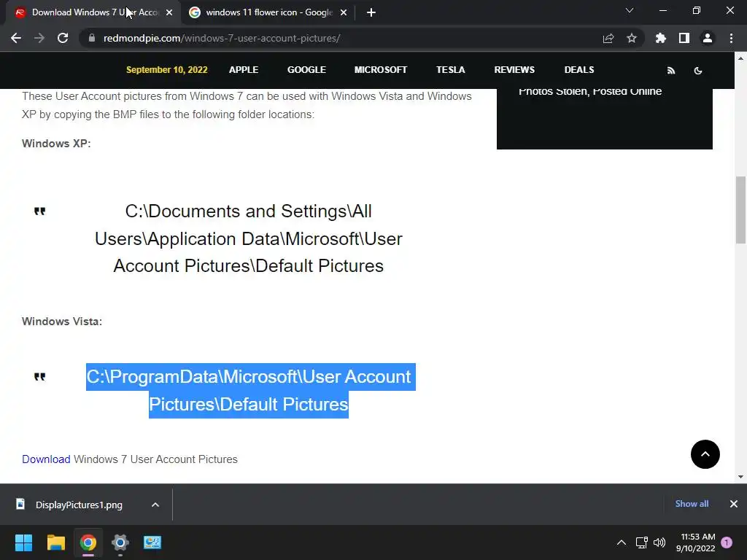The width and height of the screenshot is (747, 560).
Task: Click the 'Windows Vista:' heading
Action: (x=62, y=322)
